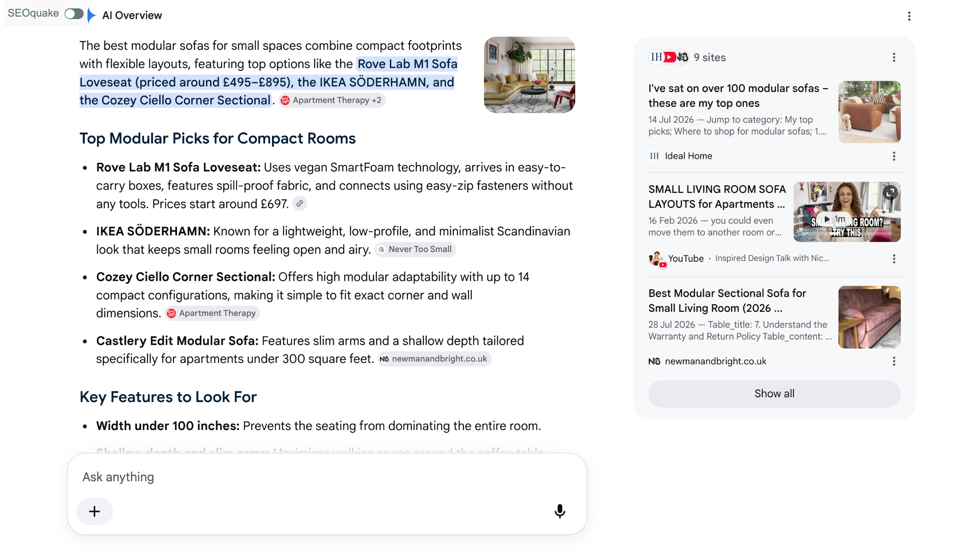This screenshot has height=560, width=954.
Task: Open 'Best Modular Sectional Sofa' result
Action: pyautogui.click(x=727, y=300)
